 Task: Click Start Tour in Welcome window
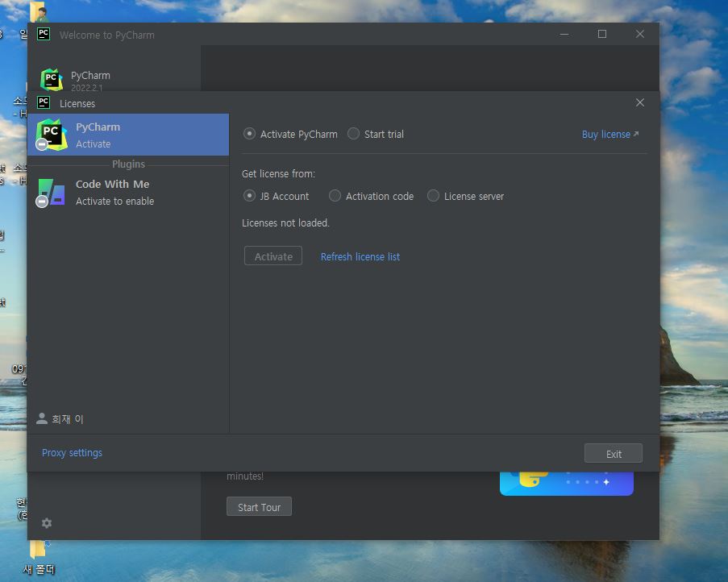259,506
